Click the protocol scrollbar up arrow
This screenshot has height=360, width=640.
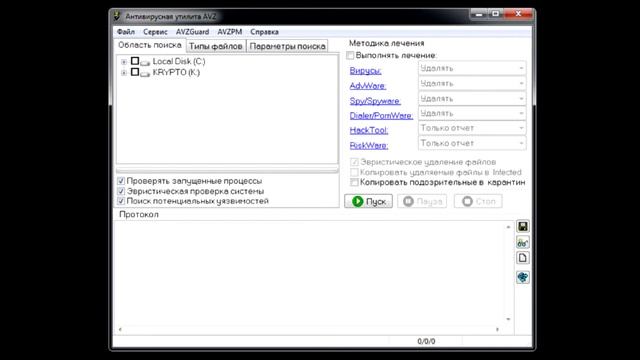click(508, 227)
